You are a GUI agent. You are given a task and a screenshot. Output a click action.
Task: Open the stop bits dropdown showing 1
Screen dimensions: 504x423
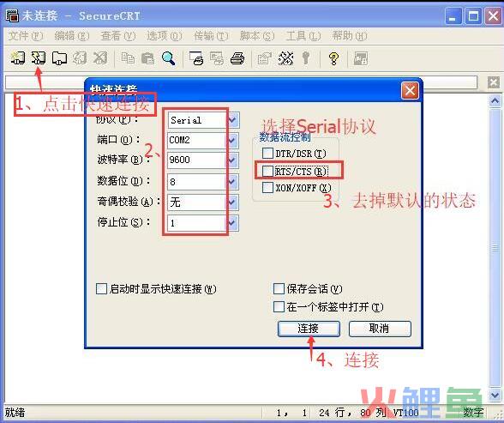tap(233, 222)
